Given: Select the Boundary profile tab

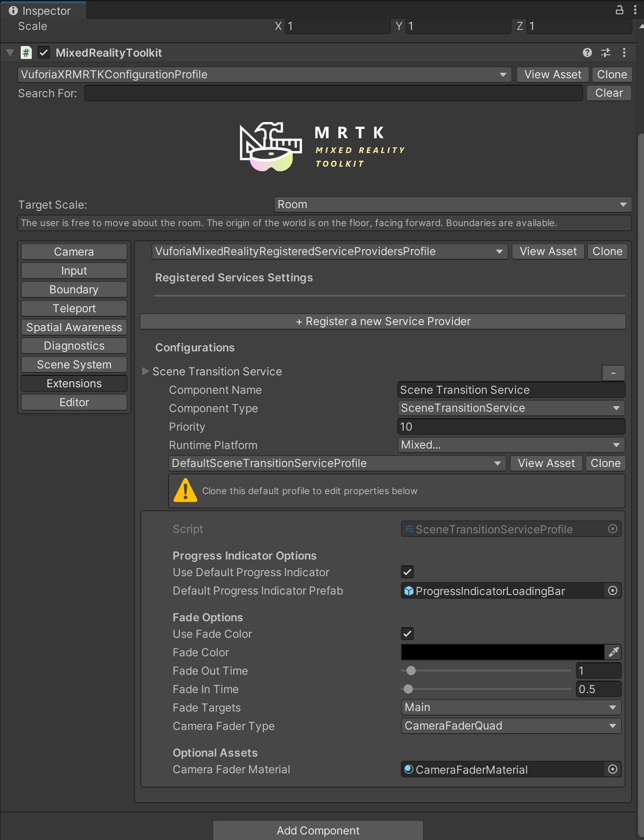Looking at the screenshot, I should pyautogui.click(x=74, y=290).
